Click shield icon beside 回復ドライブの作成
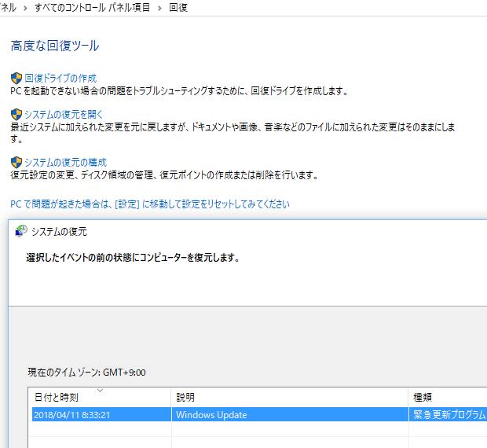 pos(16,79)
